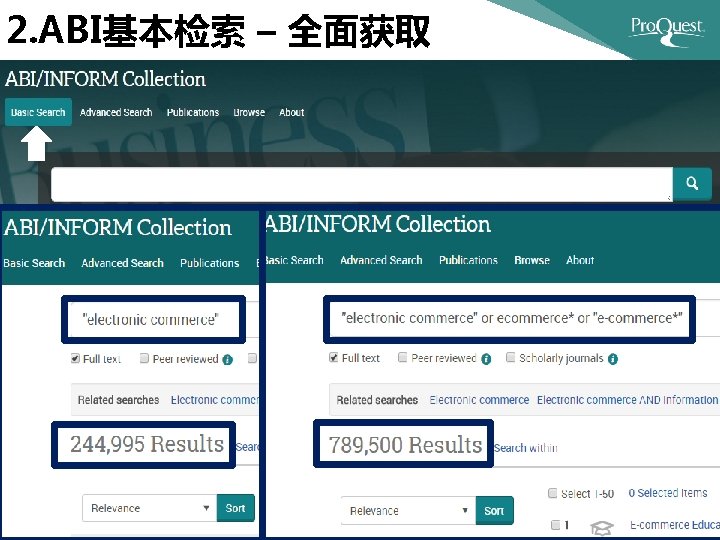Select Basic Search in left lower panel
Image resolution: width=720 pixels, height=540 pixels.
click(x=34, y=263)
